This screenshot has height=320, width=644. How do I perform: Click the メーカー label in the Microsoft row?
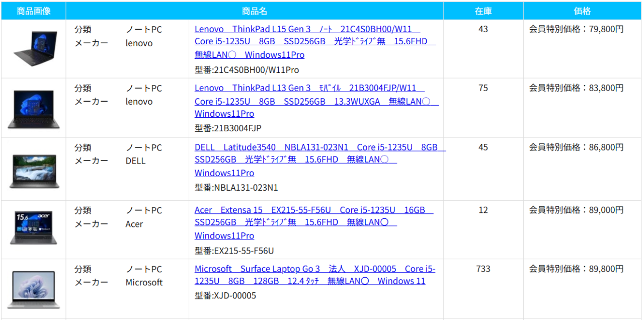[91, 283]
